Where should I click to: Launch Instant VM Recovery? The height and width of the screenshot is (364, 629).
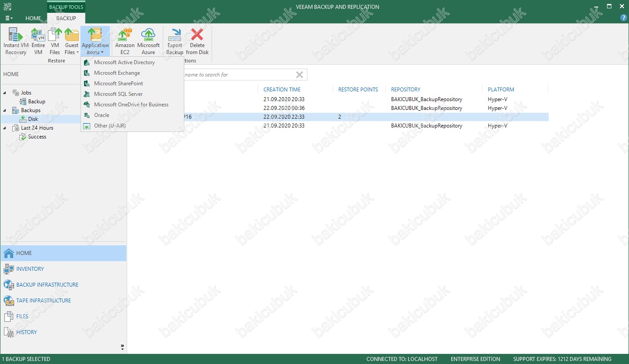point(16,42)
